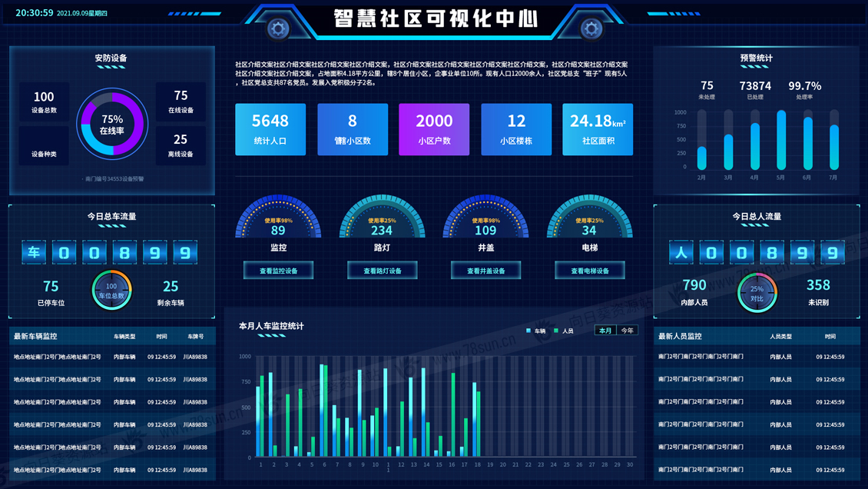Toggle the 车辆 legend series
This screenshot has height=489, width=868.
[x=536, y=331]
